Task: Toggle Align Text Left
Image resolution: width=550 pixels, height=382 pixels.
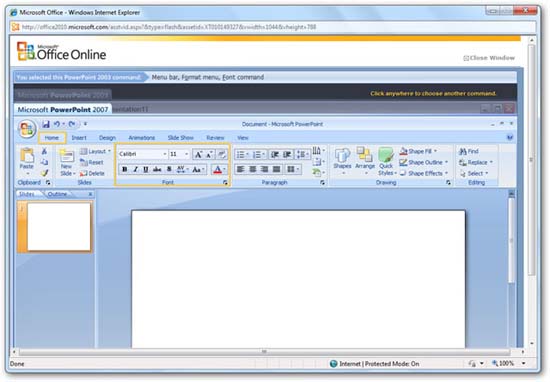Action: coord(240,169)
